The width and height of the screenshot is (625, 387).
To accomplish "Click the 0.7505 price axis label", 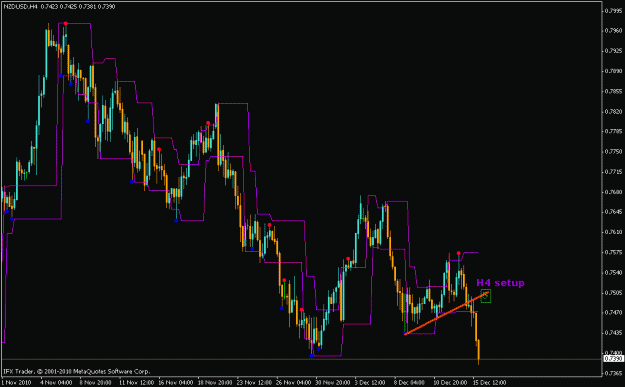I will (x=614, y=292).
